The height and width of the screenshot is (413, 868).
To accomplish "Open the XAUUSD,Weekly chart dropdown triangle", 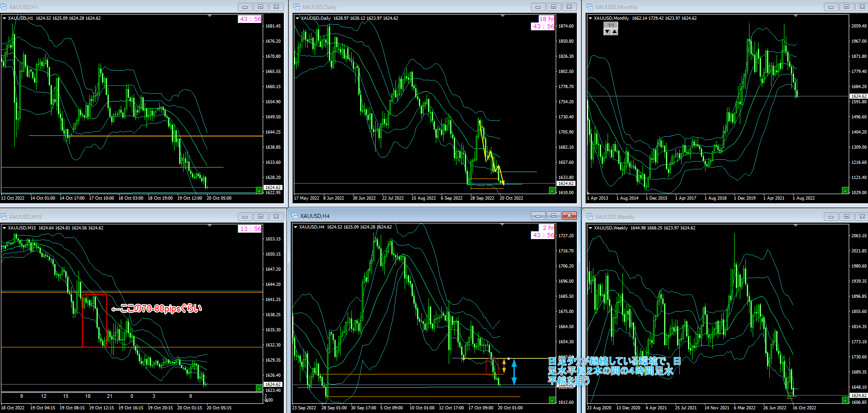I will click(591, 228).
